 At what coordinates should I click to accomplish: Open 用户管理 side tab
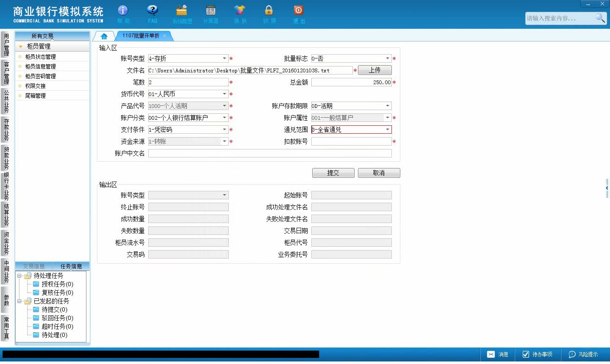tap(6, 45)
